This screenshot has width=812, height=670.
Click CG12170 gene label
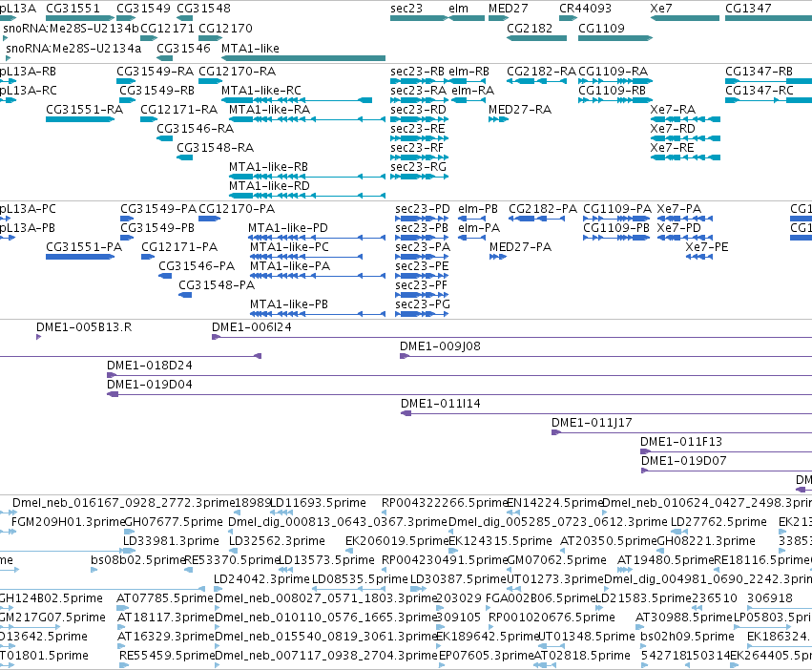[x=226, y=28]
